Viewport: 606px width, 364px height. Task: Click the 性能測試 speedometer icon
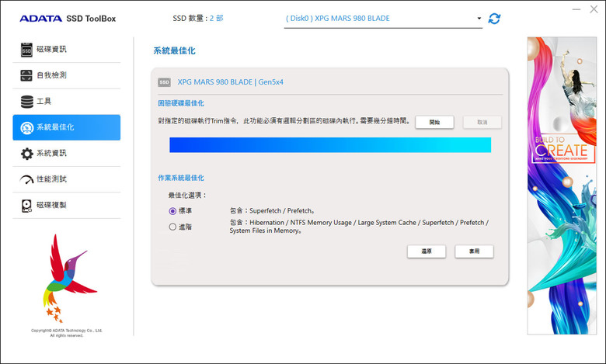26,179
